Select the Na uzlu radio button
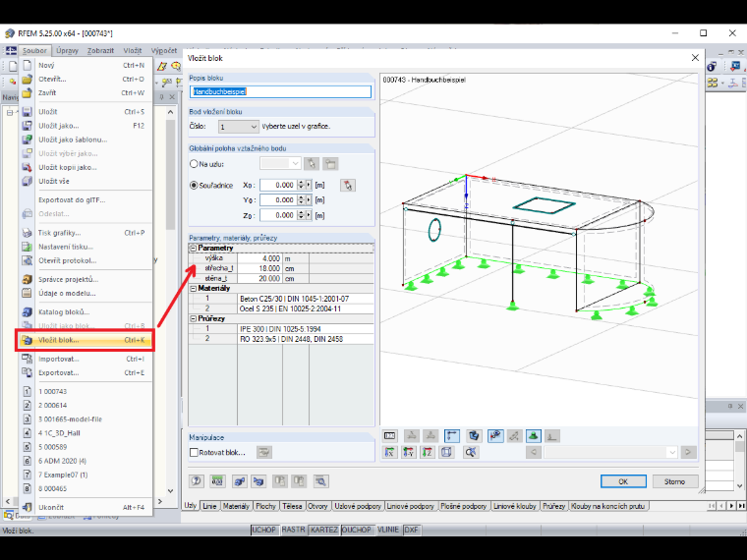This screenshot has width=747, height=560. point(194,164)
